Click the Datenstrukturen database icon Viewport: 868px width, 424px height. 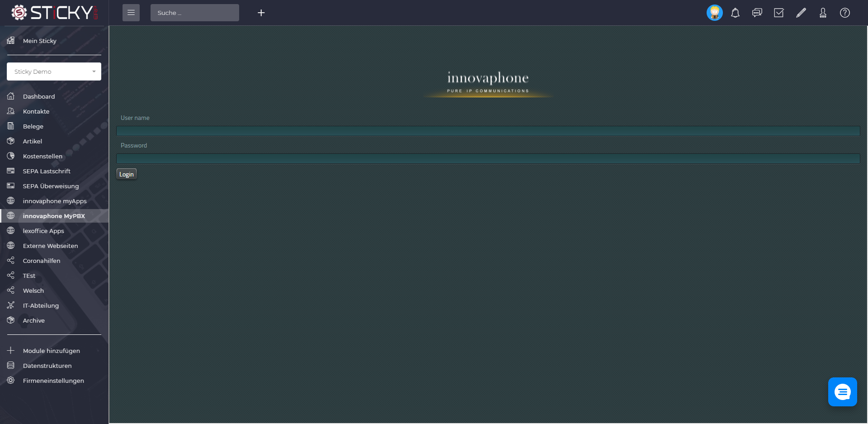[x=11, y=366]
